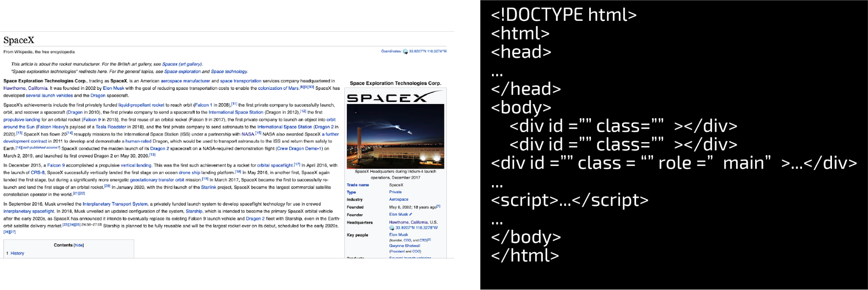The width and height of the screenshot is (868, 290).
Task: Open the aerospace manufacturer link
Action: [x=185, y=81]
